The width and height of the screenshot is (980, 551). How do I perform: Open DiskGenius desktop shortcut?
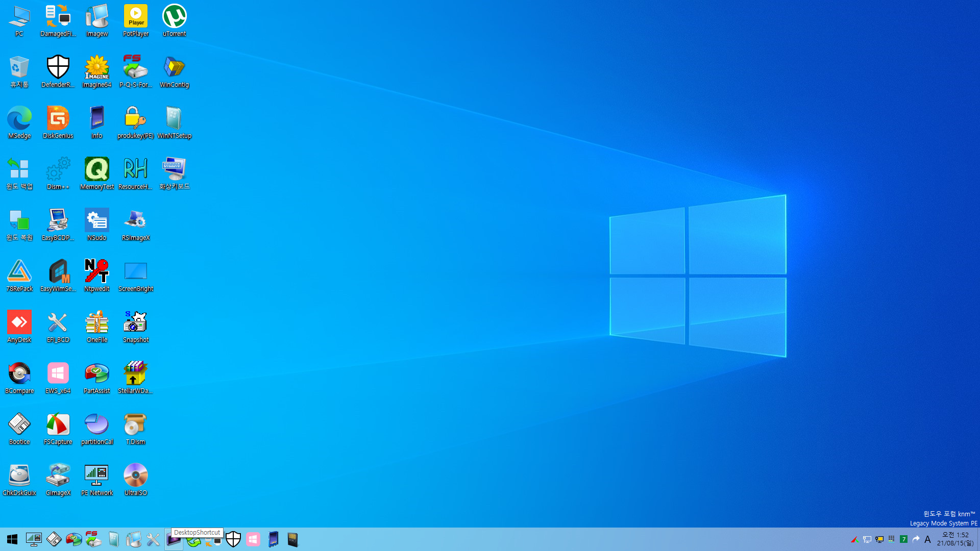58,123
